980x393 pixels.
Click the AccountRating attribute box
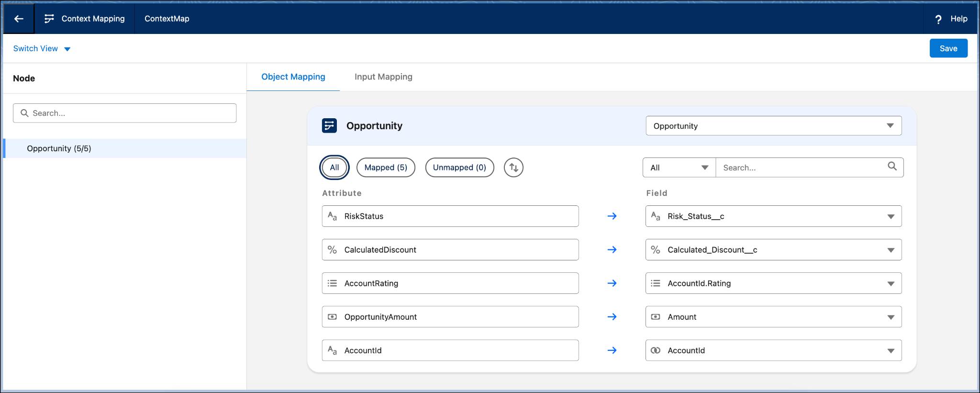coord(450,283)
